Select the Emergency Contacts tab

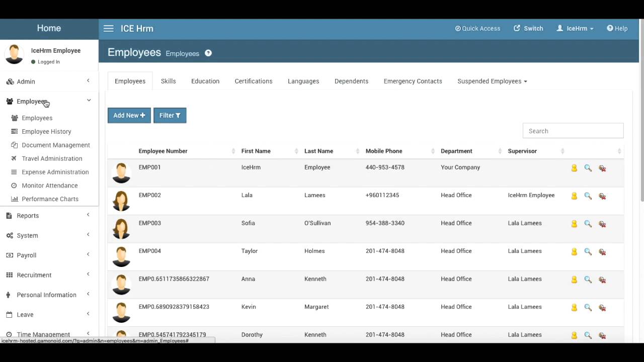click(x=413, y=81)
